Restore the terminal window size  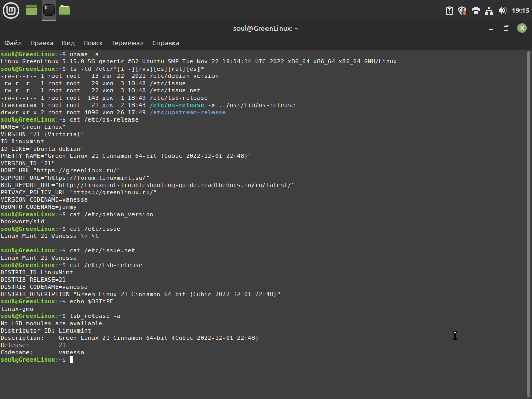point(506,29)
